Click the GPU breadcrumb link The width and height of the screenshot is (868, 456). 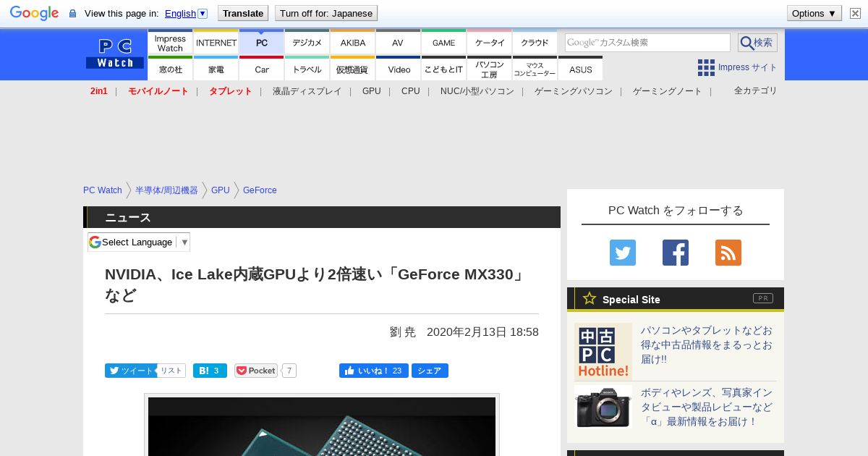click(221, 190)
